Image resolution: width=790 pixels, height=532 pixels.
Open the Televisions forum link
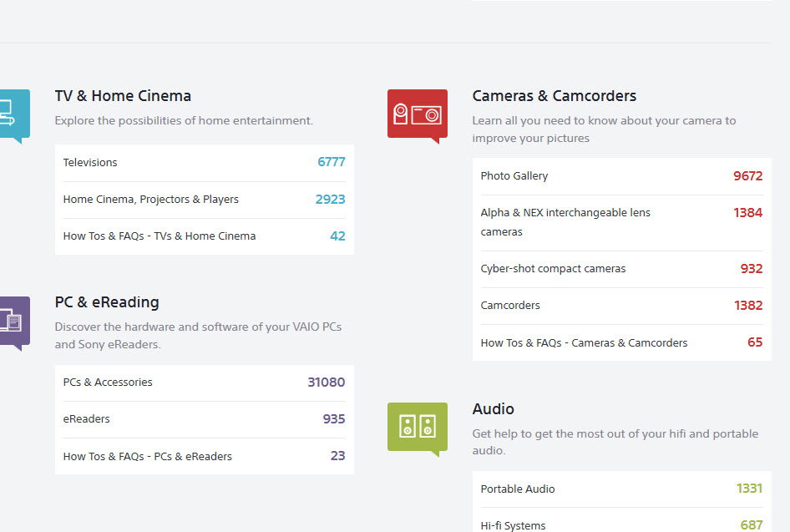90,163
